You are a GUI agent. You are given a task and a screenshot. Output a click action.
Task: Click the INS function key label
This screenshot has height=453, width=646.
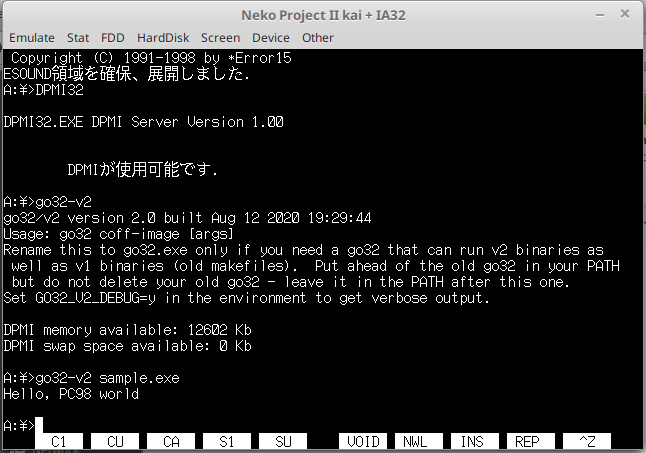click(474, 440)
